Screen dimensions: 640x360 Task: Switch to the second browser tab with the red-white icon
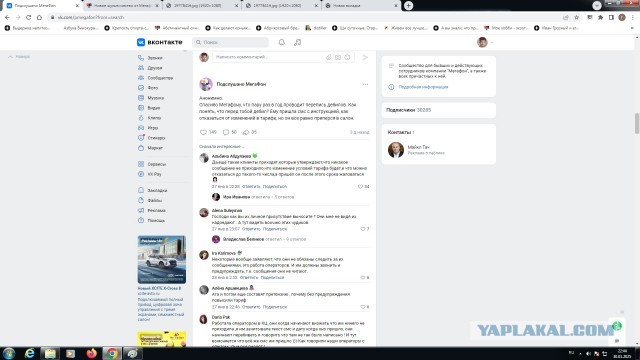click(122, 6)
